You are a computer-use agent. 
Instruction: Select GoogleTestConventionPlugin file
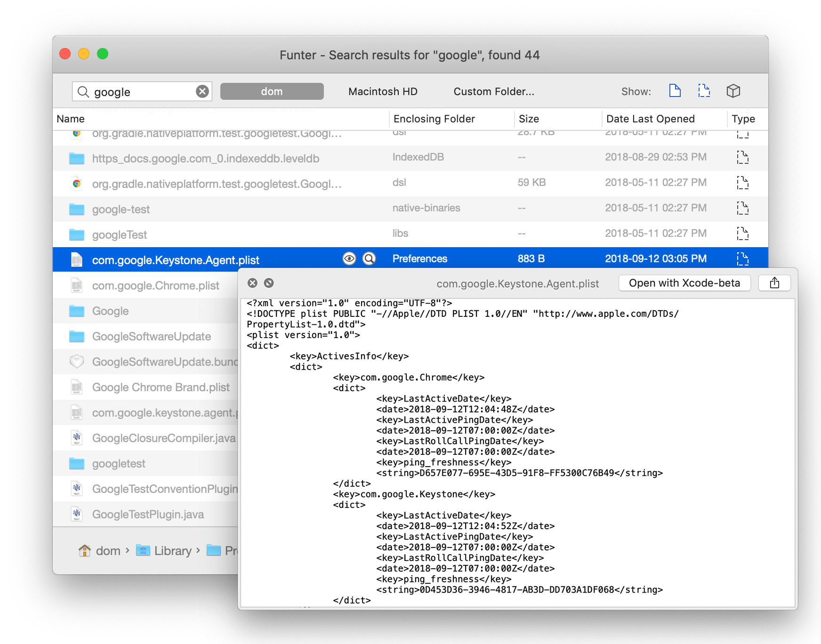coord(165,489)
